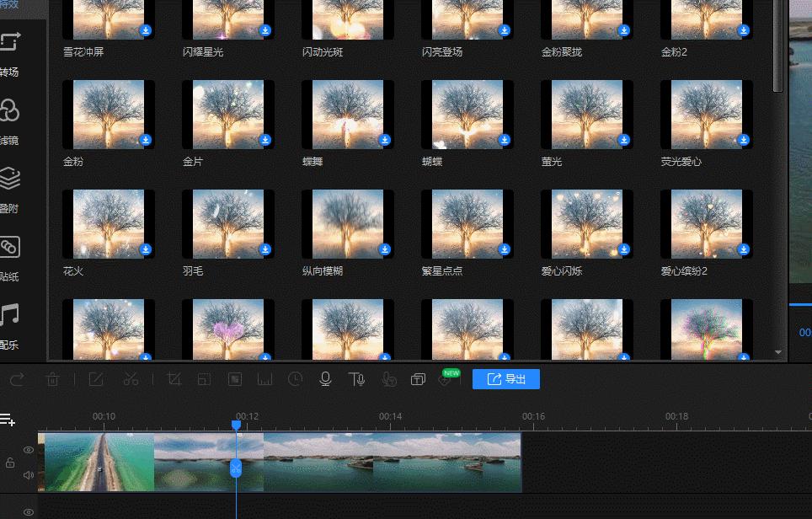Click the 00:14 mark on the timeline ruler

click(390, 417)
